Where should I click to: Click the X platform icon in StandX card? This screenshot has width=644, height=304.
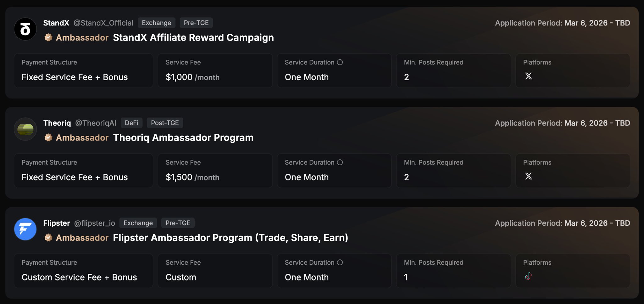[529, 76]
